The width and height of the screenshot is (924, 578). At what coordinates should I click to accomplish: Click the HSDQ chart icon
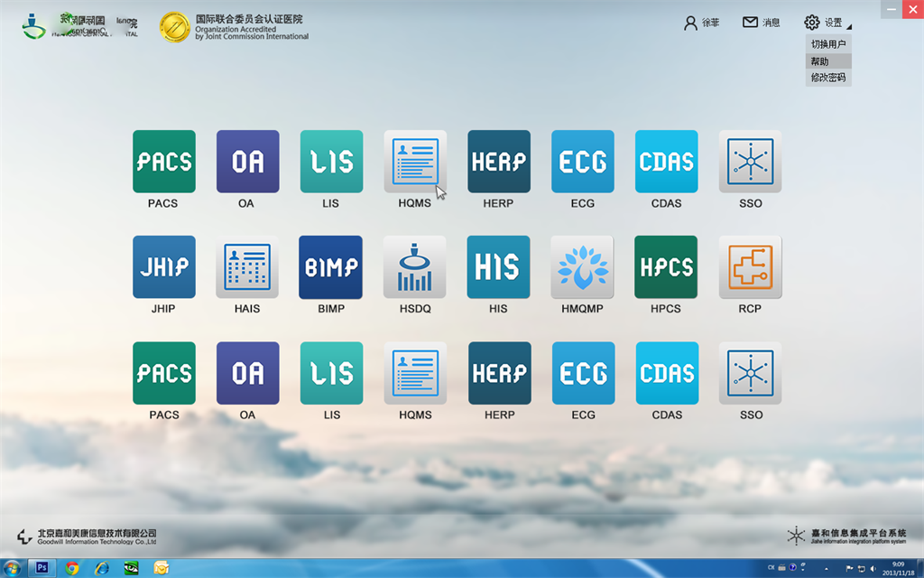click(415, 267)
